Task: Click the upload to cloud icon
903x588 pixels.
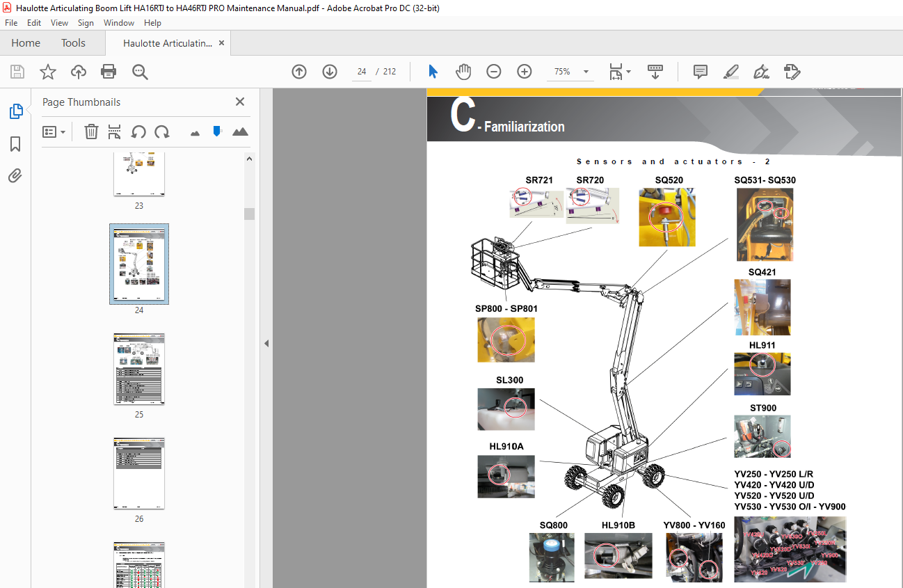Action: (79, 72)
